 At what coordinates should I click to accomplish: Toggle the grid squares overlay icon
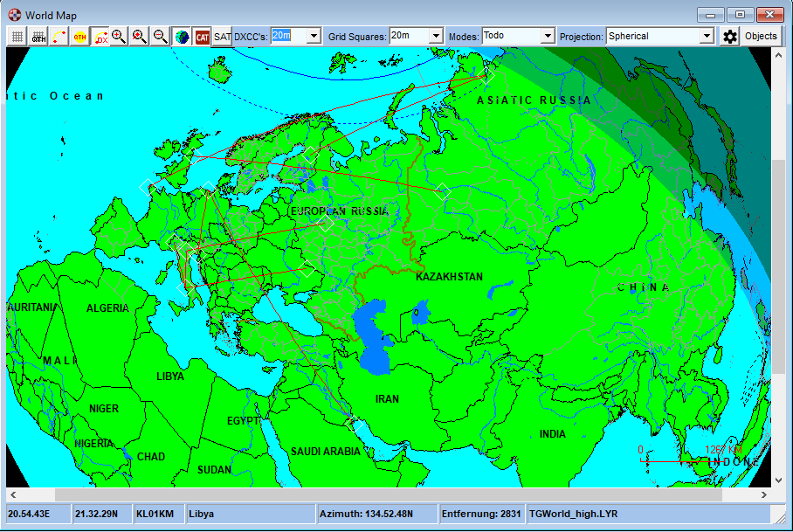click(17, 36)
